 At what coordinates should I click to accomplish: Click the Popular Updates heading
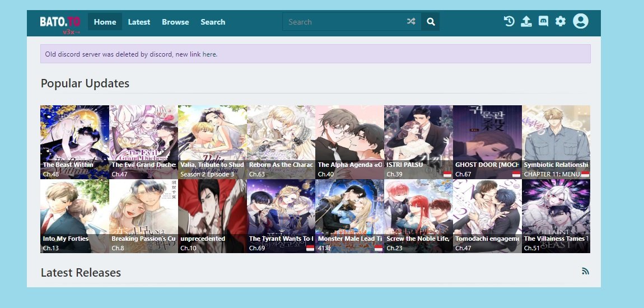[85, 83]
